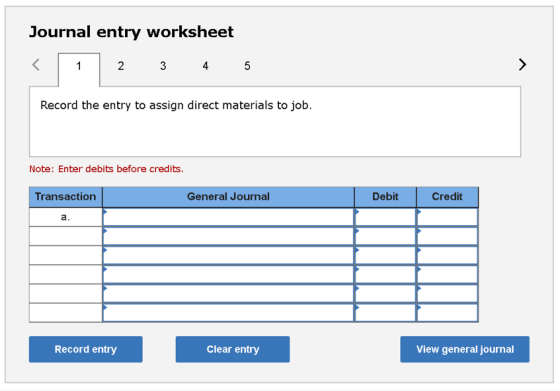Click the Credit cell in fourth row
Screen dimensions: 560x391
pos(448,275)
